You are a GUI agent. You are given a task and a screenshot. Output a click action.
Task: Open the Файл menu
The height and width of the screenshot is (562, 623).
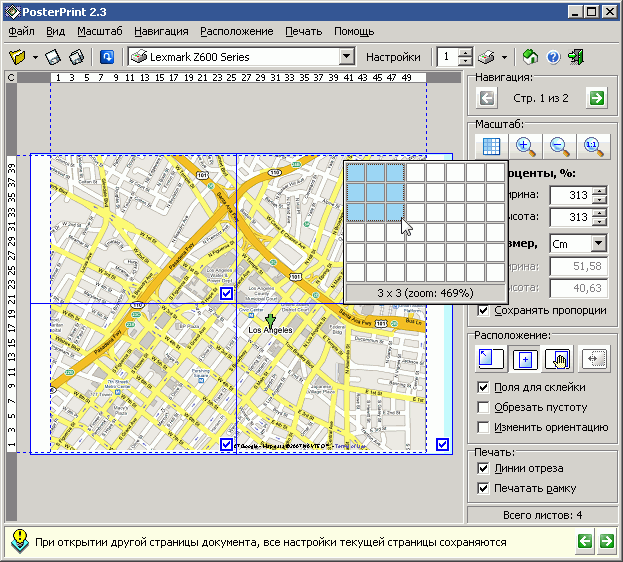point(21,31)
